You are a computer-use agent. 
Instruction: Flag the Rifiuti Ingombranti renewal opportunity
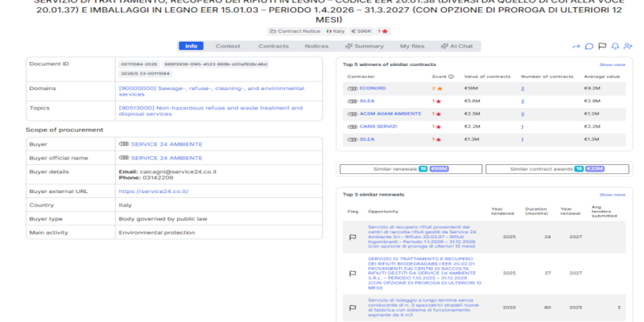[x=353, y=237]
